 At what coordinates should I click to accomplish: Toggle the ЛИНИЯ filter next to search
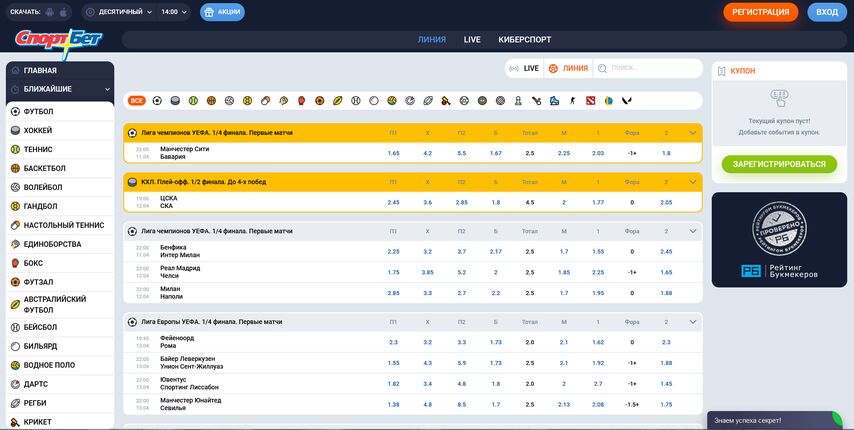click(568, 69)
